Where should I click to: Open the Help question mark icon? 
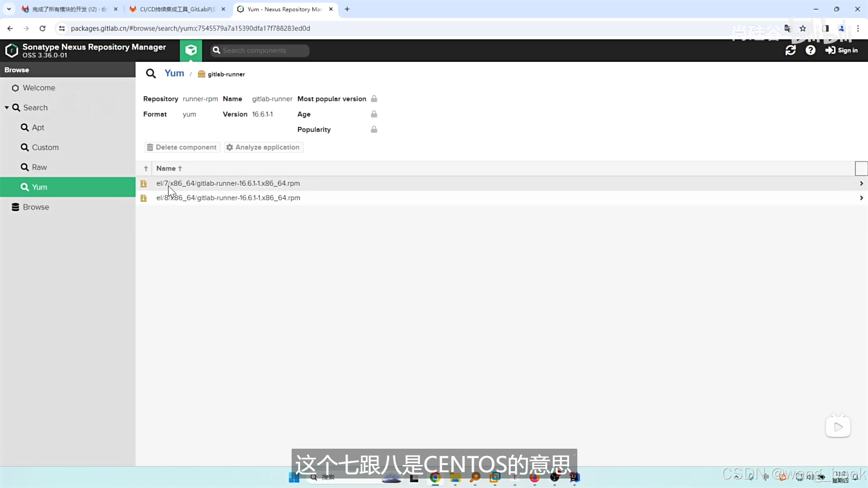click(811, 50)
